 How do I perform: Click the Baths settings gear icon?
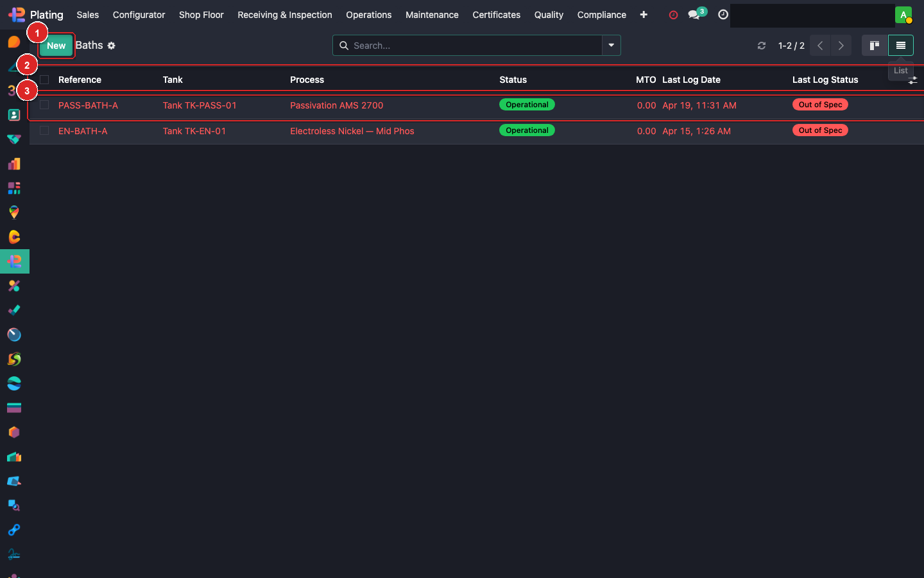click(111, 46)
